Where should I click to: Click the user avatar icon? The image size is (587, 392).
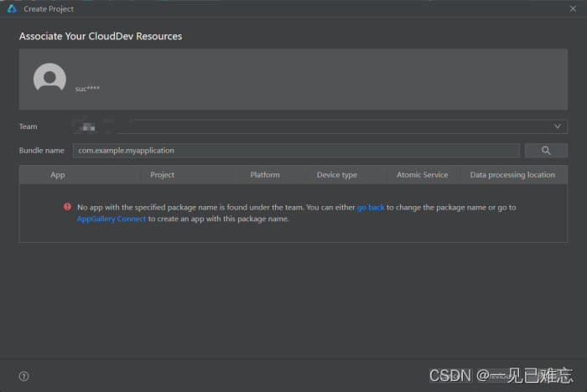click(49, 79)
